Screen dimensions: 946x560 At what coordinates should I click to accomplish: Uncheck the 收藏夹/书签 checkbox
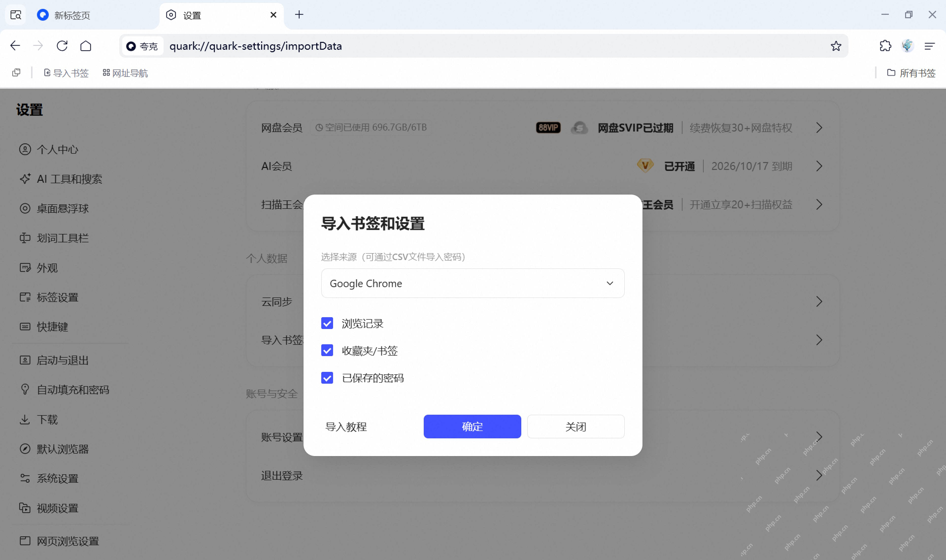[327, 351]
